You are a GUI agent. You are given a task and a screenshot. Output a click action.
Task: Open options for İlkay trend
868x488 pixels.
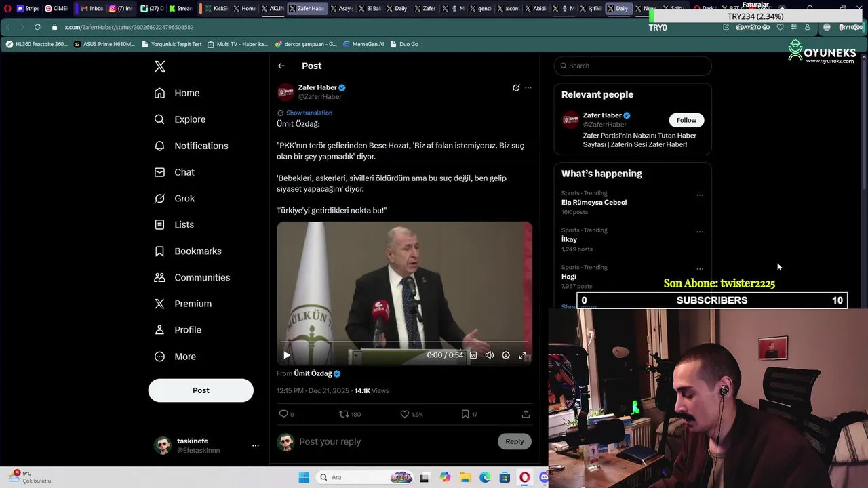700,232
